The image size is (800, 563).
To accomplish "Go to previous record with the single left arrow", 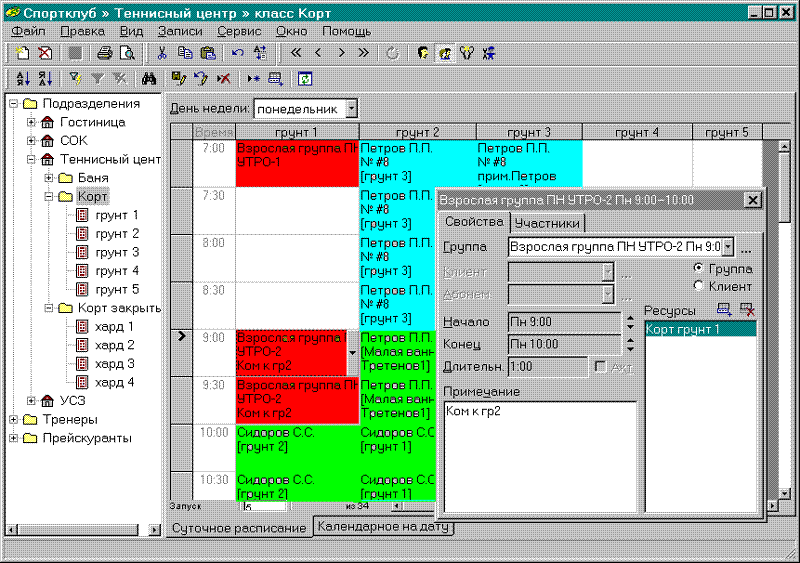I will [x=318, y=53].
